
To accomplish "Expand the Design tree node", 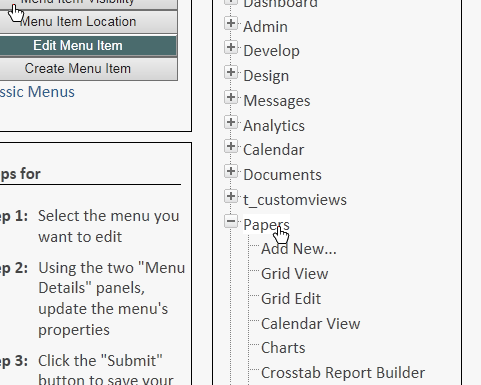I will (x=231, y=72).
